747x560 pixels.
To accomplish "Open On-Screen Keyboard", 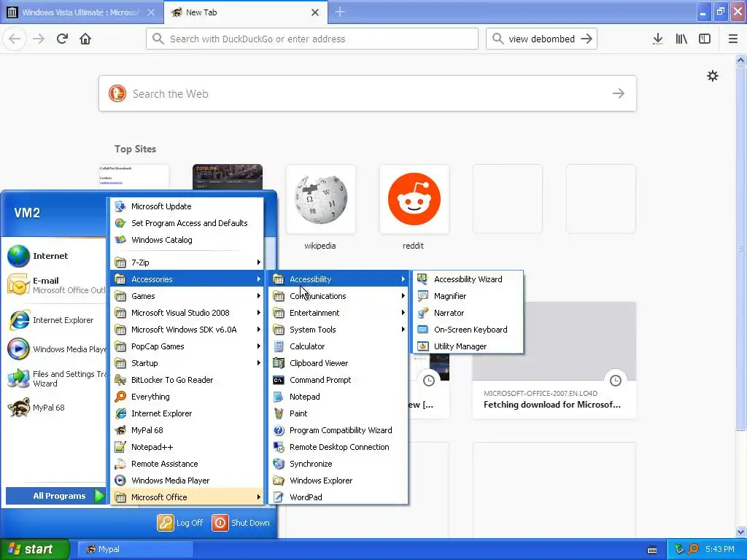I will coord(468,330).
